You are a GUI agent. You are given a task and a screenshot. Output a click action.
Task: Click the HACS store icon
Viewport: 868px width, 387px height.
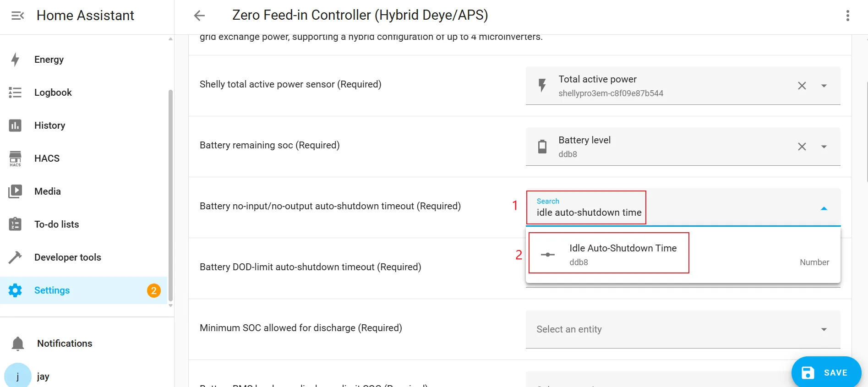[x=15, y=158]
